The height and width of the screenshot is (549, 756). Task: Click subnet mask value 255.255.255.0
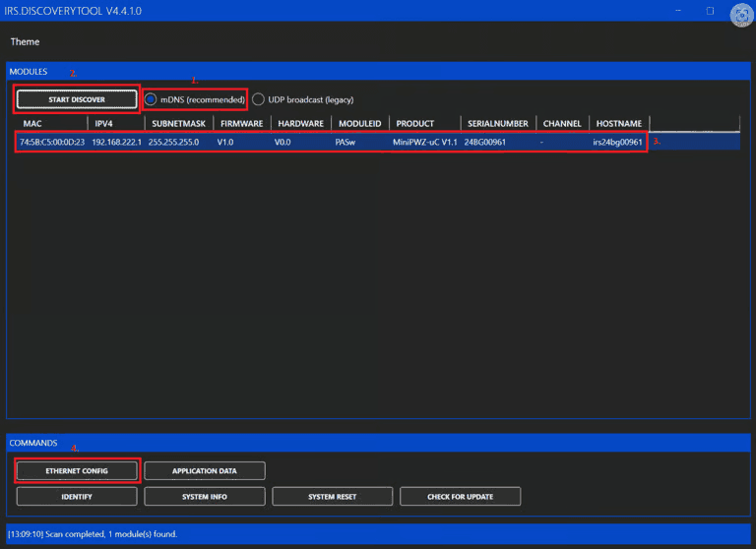coord(173,142)
